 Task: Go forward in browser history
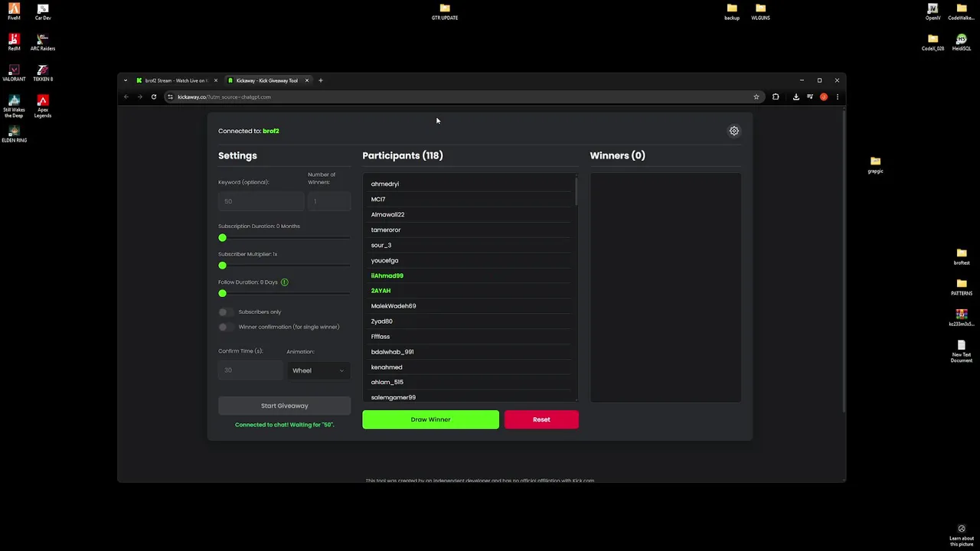pyautogui.click(x=140, y=97)
